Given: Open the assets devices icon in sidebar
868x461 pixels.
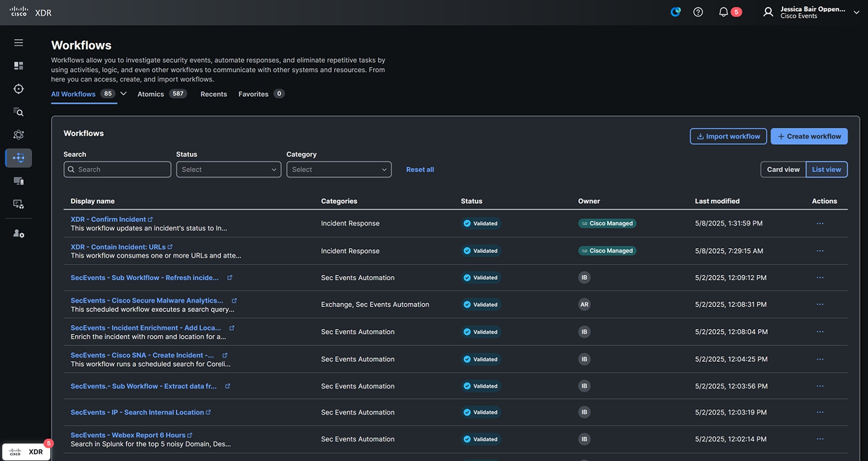Looking at the screenshot, I should click(x=18, y=181).
